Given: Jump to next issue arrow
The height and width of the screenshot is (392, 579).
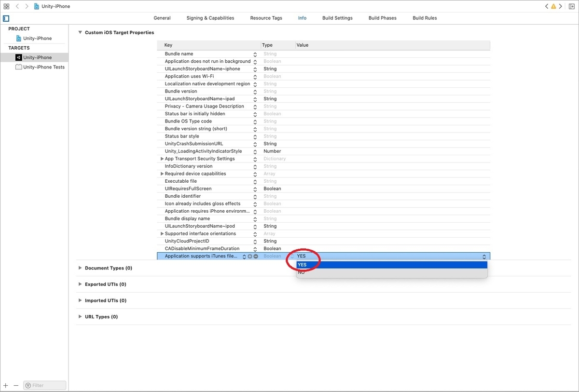Looking at the screenshot, I should tap(560, 6).
